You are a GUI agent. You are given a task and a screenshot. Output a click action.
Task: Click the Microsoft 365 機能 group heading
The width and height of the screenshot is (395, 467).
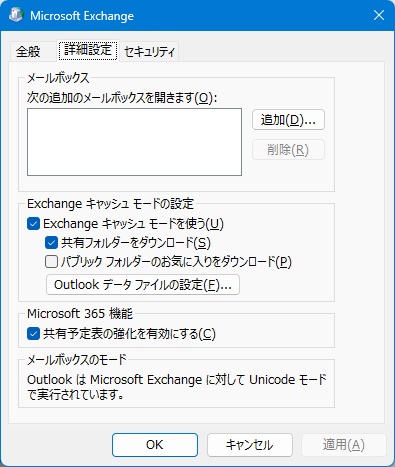[x=80, y=314]
